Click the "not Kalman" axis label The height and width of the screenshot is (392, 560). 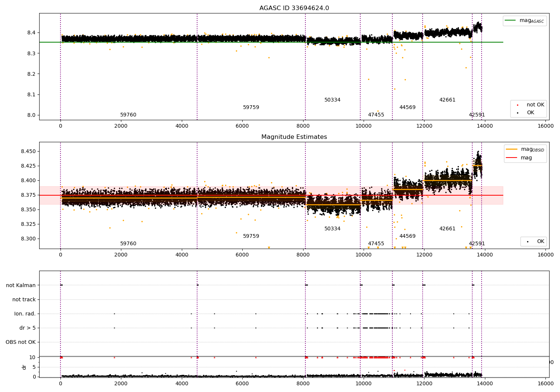point(21,286)
